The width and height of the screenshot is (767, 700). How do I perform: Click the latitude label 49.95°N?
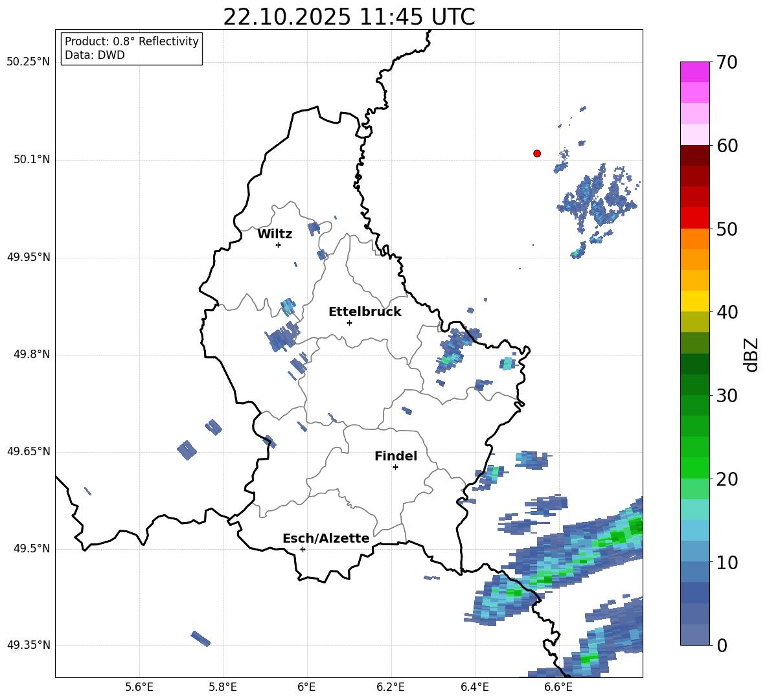tap(29, 257)
